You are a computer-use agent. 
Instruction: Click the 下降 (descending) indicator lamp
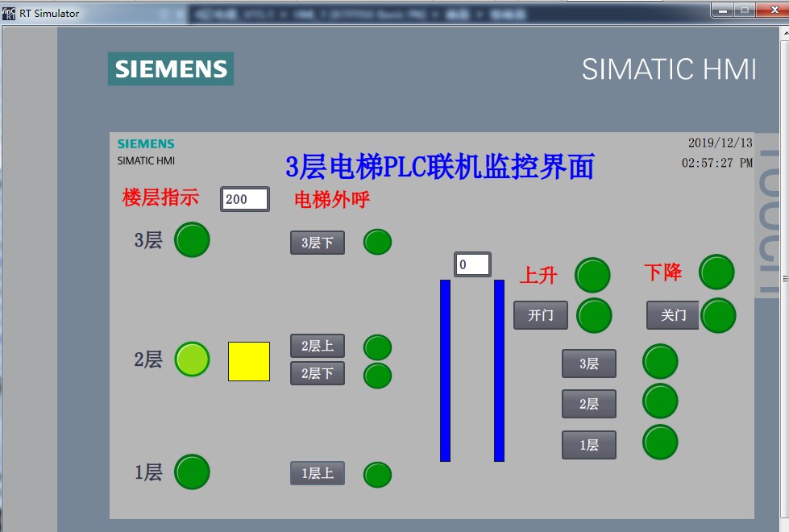(717, 272)
